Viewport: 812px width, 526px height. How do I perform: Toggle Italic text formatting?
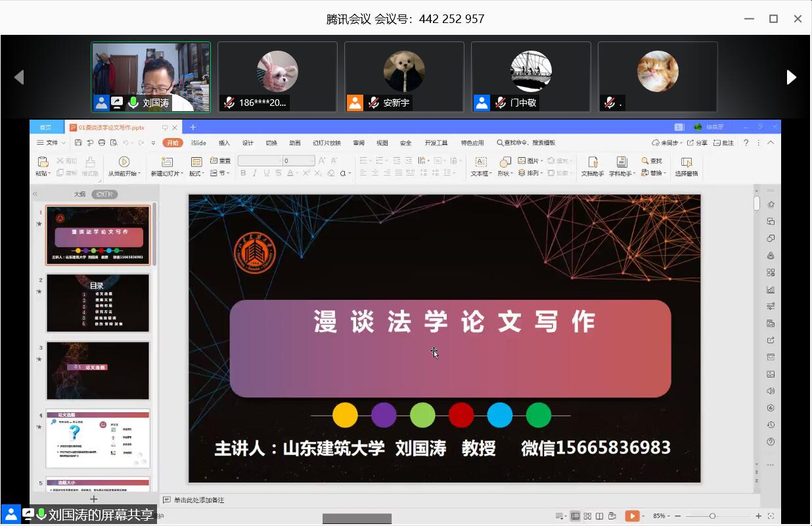tap(255, 173)
